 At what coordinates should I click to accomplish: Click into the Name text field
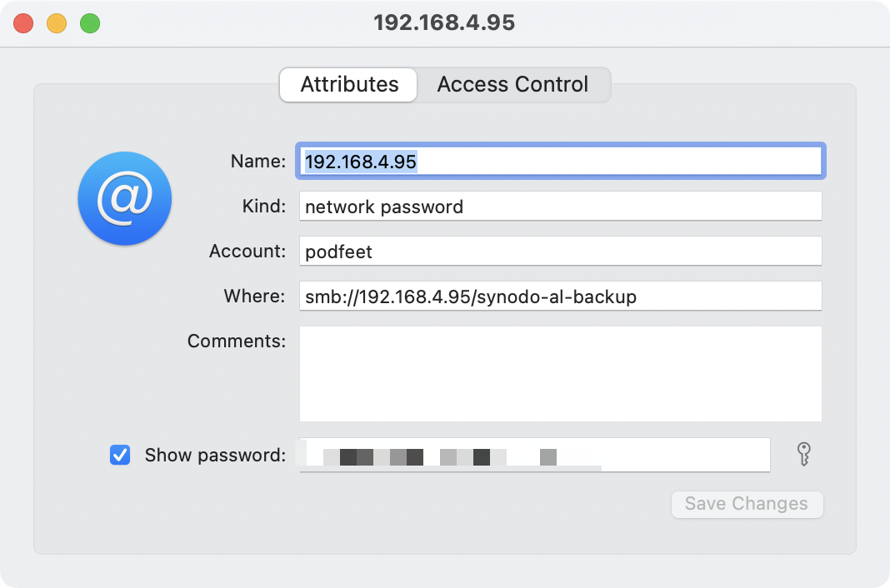(560, 162)
